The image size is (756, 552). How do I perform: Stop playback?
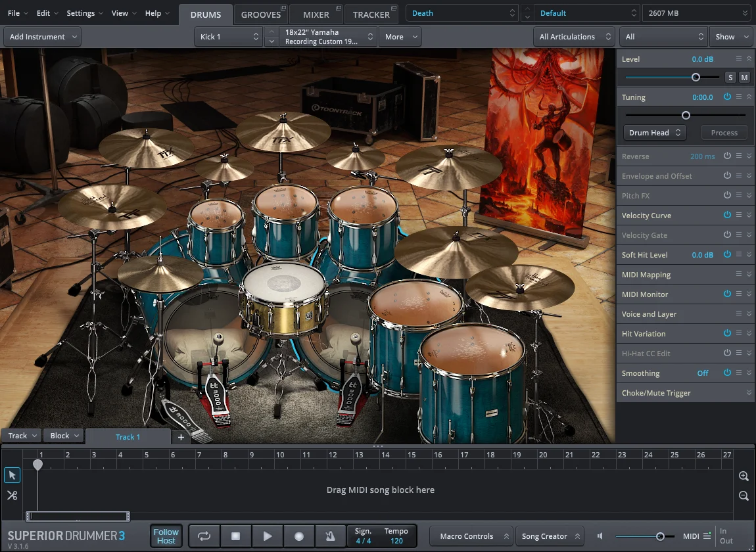[x=235, y=536]
